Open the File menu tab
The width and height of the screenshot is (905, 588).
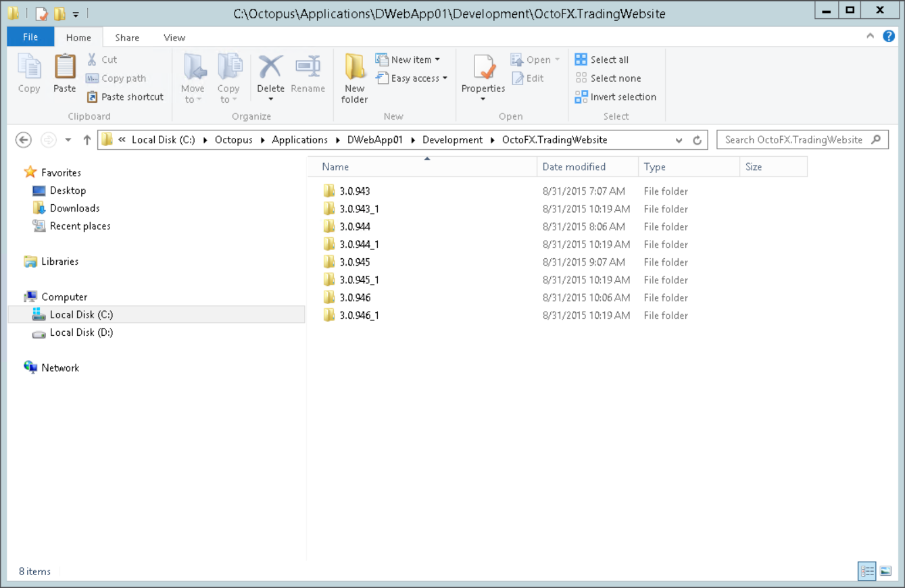click(x=30, y=37)
